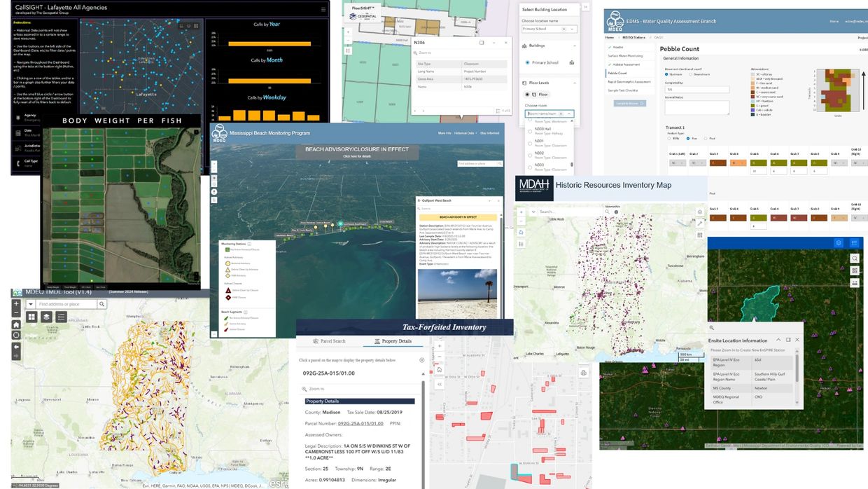Choose room N302 radio option

pos(530,156)
